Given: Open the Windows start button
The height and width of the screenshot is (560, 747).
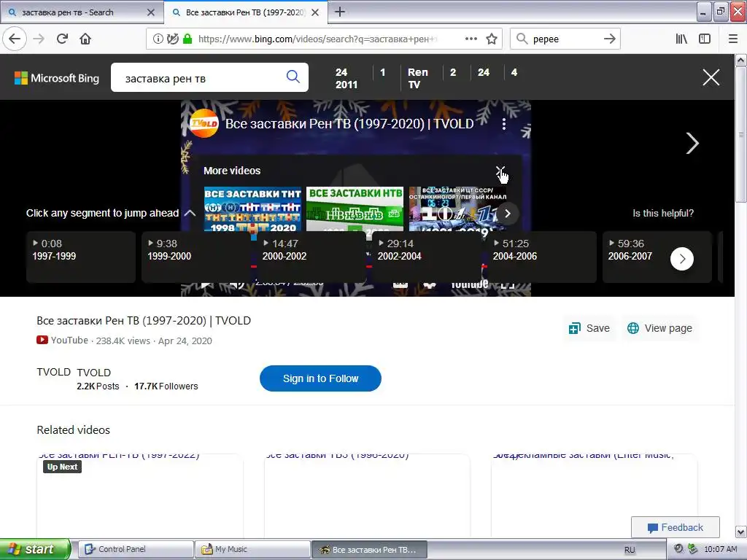Looking at the screenshot, I should (x=35, y=549).
